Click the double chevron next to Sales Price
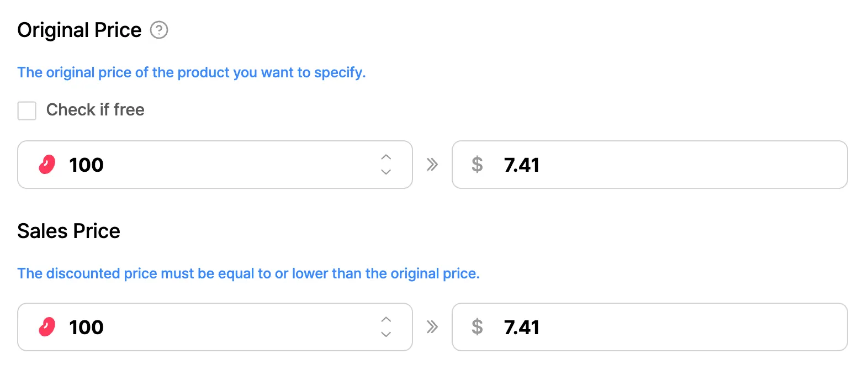This screenshot has width=868, height=380. pos(432,327)
